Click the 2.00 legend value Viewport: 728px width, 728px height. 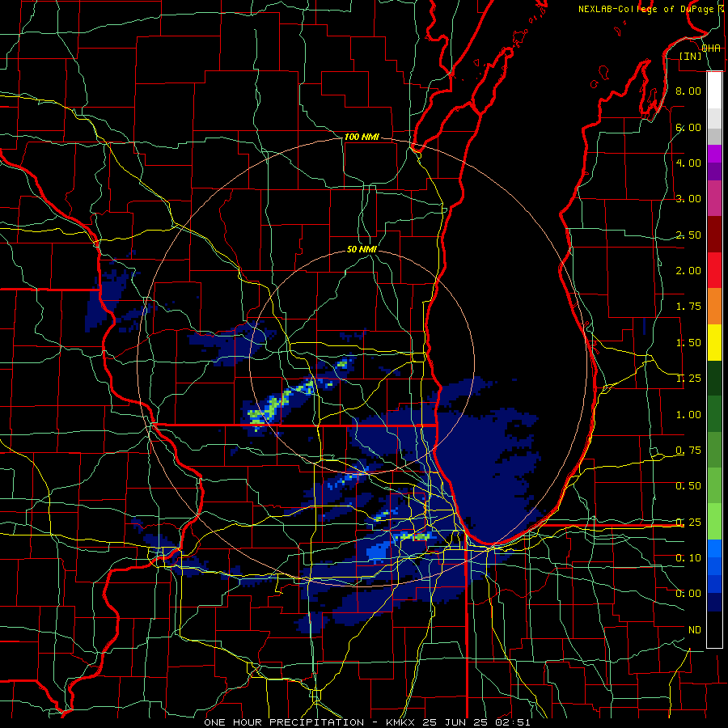tap(688, 271)
